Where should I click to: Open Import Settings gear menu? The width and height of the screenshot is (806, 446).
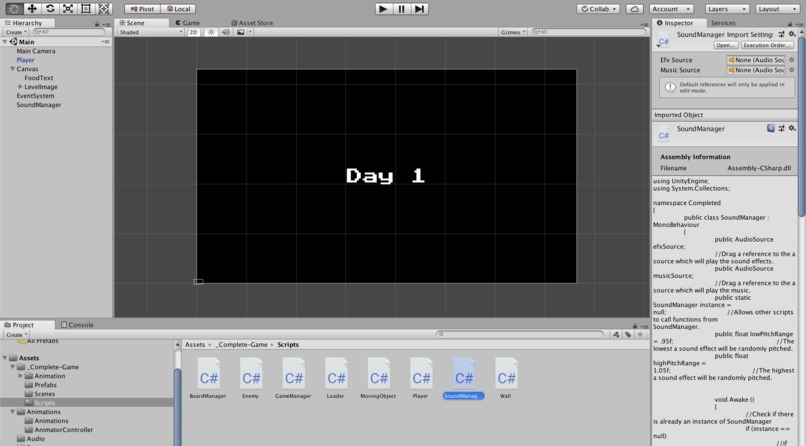tap(792, 34)
